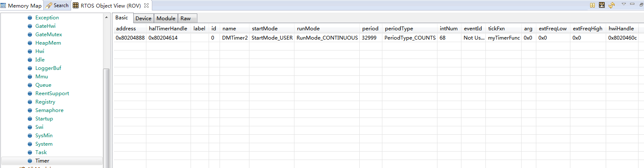Click the PeriodType_COUNTS cell
Screen dimensions: 644x168
(410, 37)
